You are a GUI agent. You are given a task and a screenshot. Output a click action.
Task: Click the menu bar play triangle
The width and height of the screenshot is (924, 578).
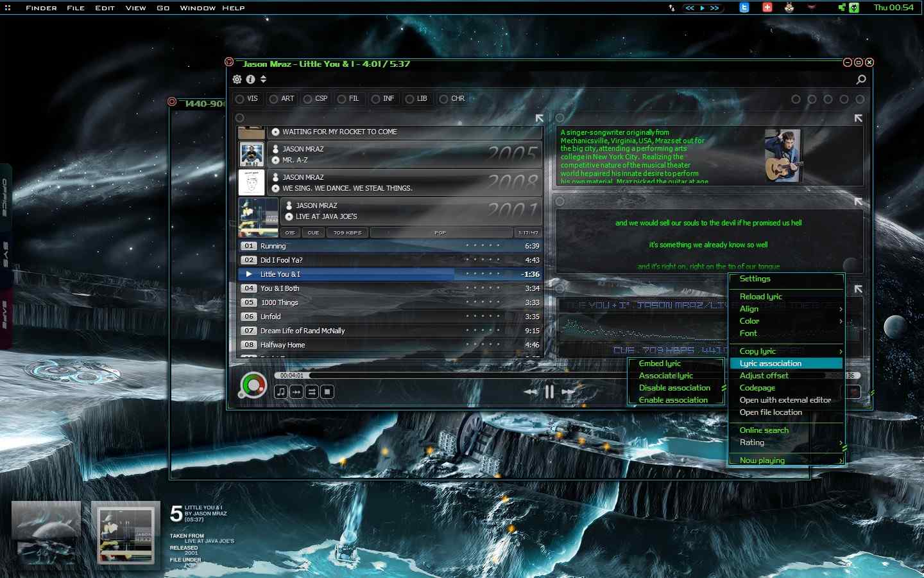(x=703, y=8)
